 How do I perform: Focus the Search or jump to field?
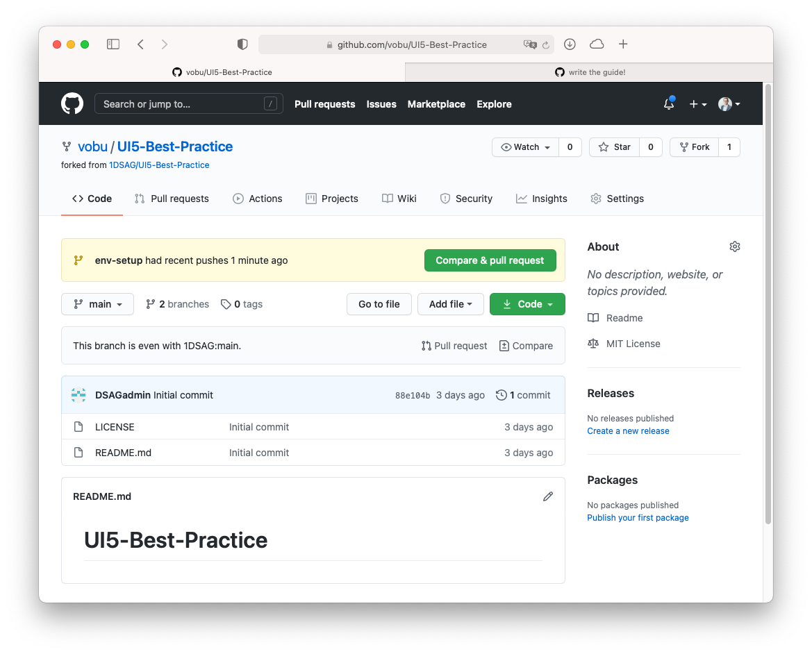click(x=188, y=104)
